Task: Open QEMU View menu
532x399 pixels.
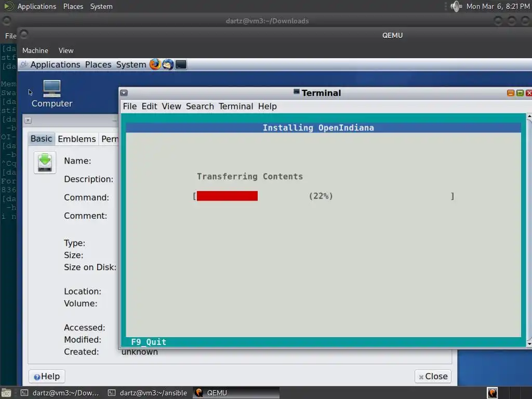Action: [x=66, y=50]
